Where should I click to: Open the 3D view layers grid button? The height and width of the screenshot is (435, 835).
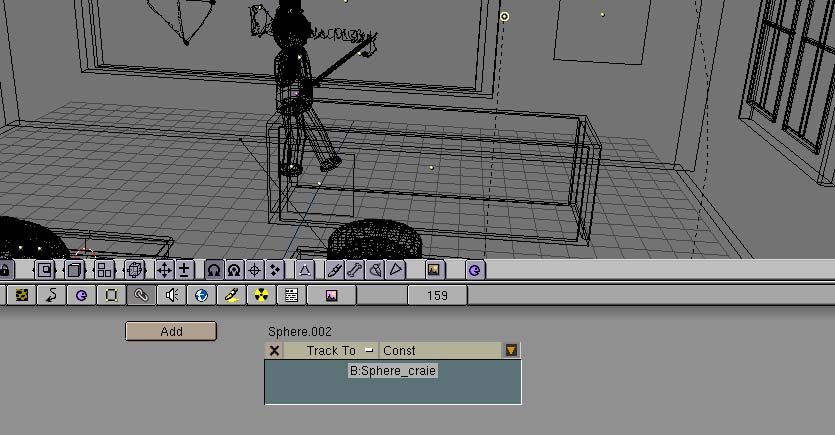104,270
